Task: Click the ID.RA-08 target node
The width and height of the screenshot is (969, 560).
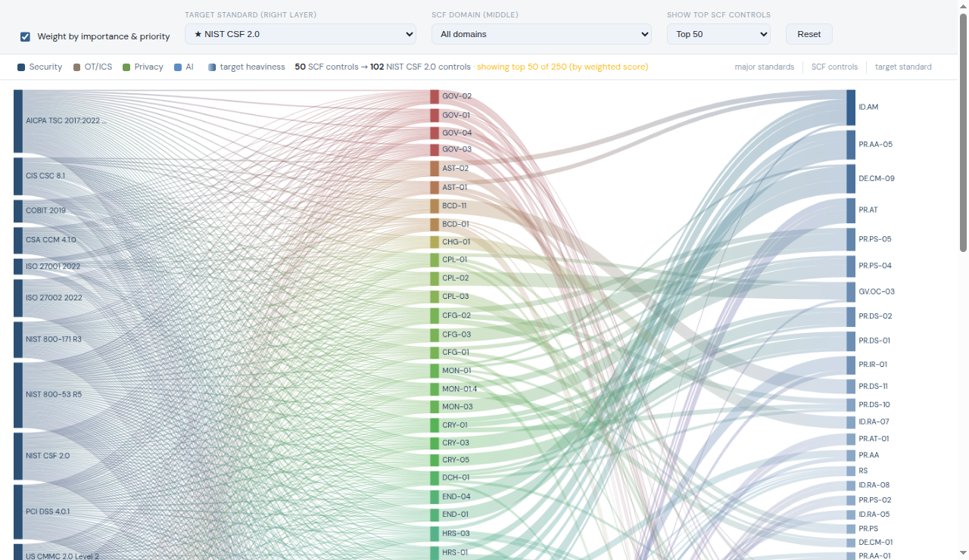Action: tap(851, 485)
